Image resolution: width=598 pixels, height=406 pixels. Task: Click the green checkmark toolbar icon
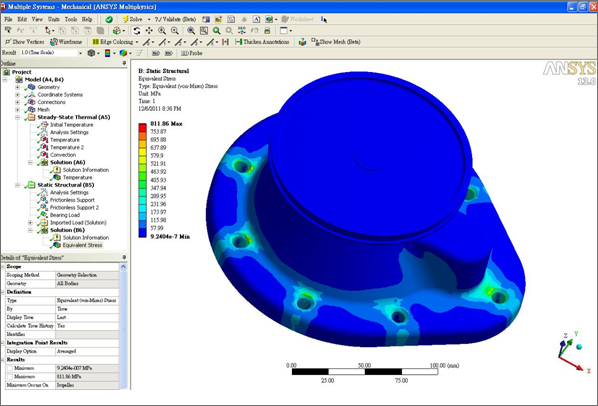(x=109, y=19)
